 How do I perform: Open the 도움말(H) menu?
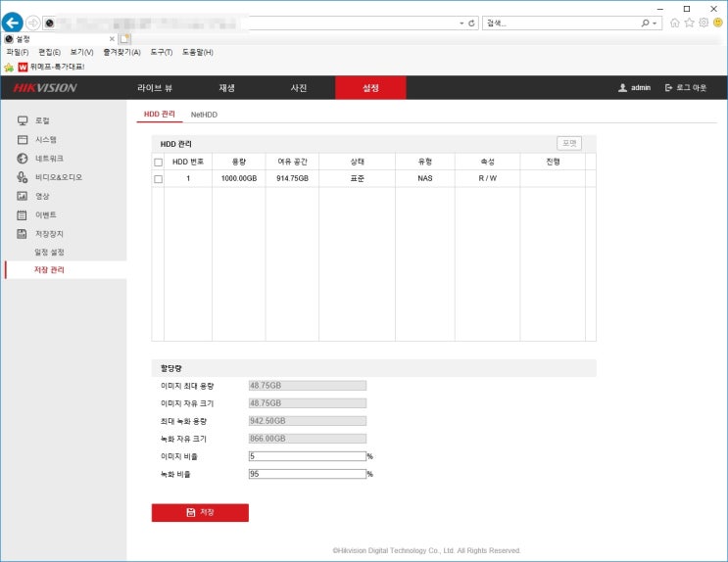198,52
